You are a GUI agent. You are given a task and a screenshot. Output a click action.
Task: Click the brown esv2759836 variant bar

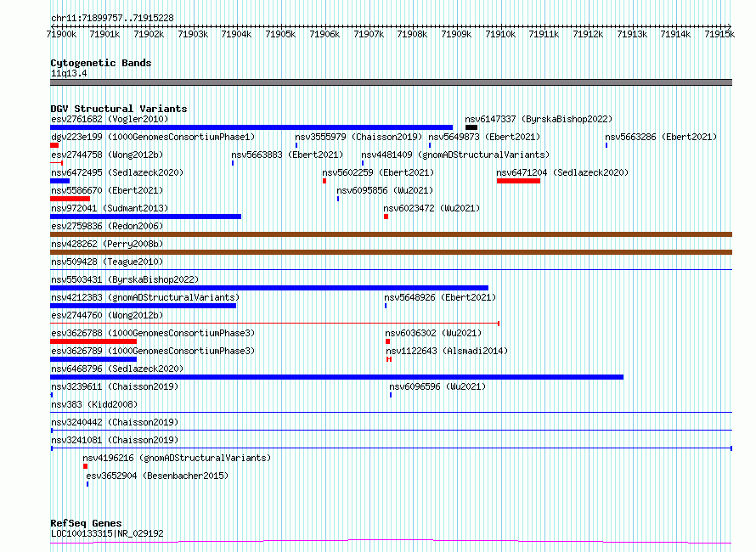(391, 234)
